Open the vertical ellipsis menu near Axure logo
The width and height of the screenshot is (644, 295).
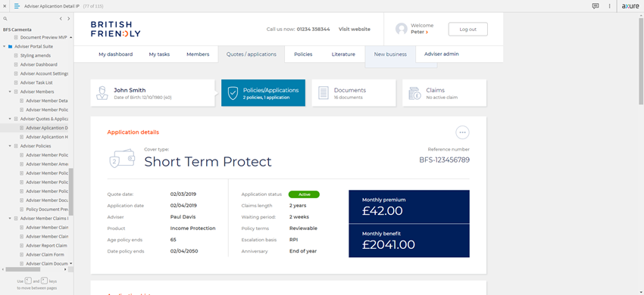tap(609, 6)
